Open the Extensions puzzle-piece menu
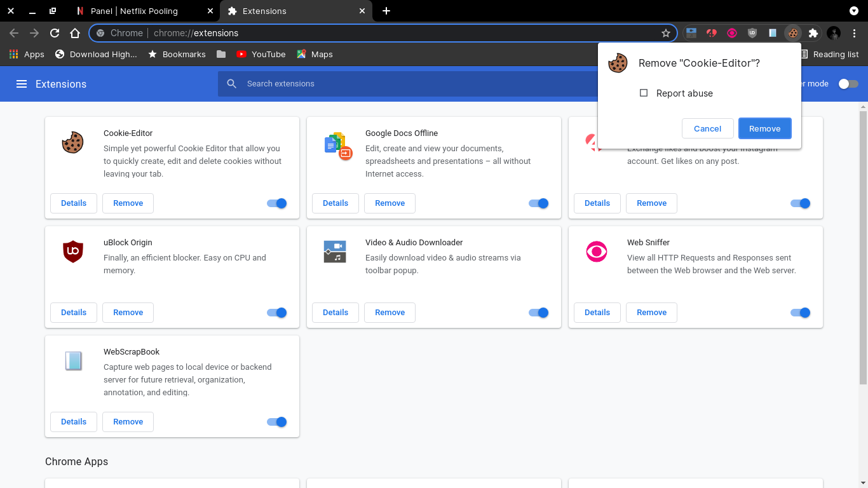This screenshot has height=488, width=868. (813, 33)
